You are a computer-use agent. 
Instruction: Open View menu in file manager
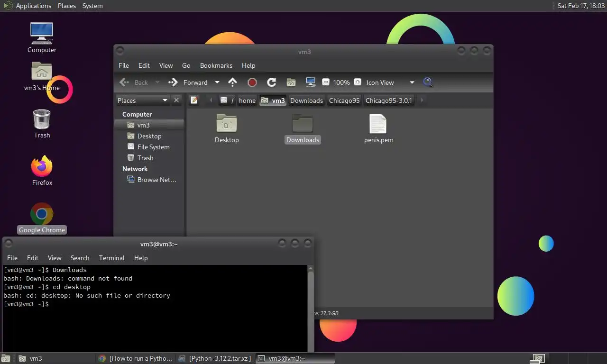(x=166, y=65)
